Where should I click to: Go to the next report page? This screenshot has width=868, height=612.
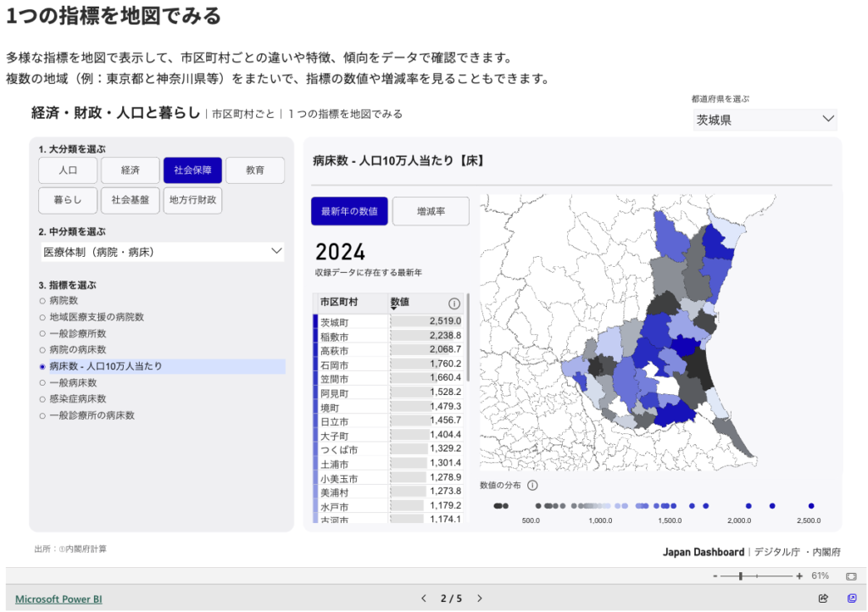480,598
